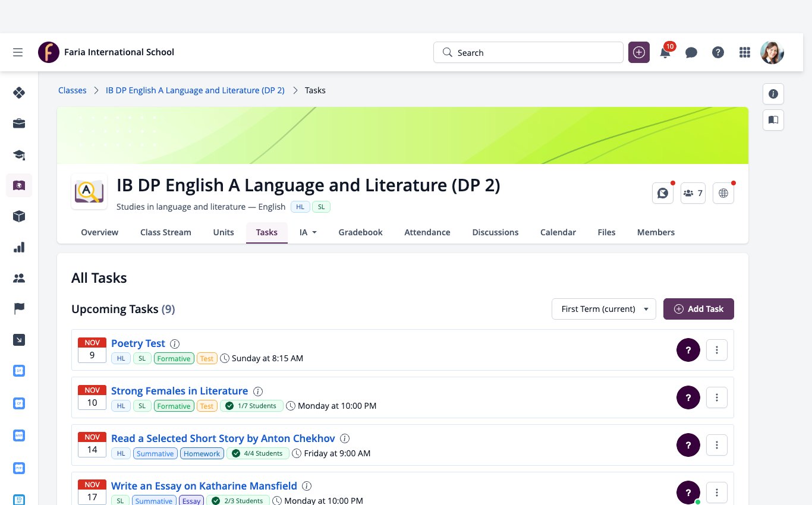
Task: Expand the First Term (current) dropdown
Action: click(604, 309)
